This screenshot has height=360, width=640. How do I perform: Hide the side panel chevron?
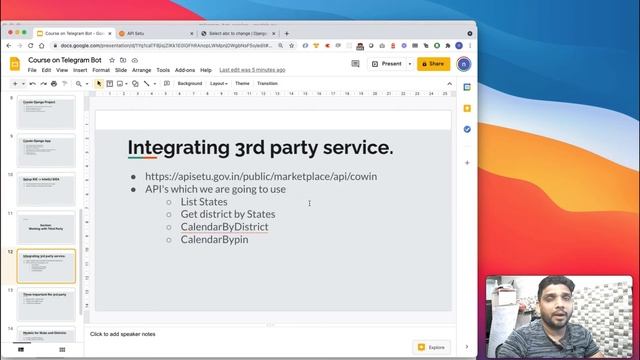coord(467,347)
